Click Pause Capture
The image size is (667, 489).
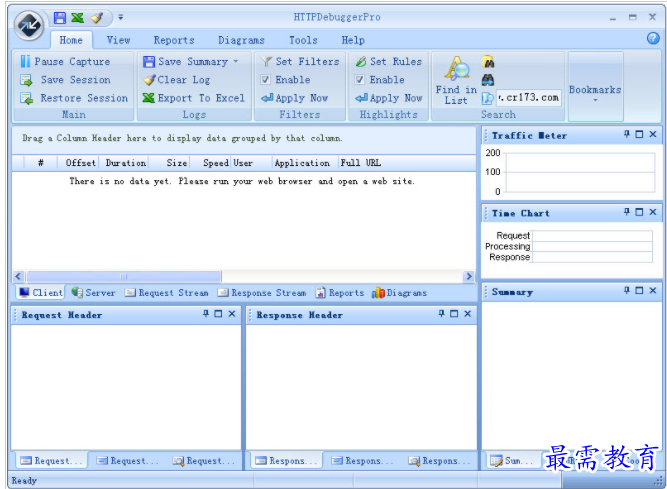tap(65, 62)
